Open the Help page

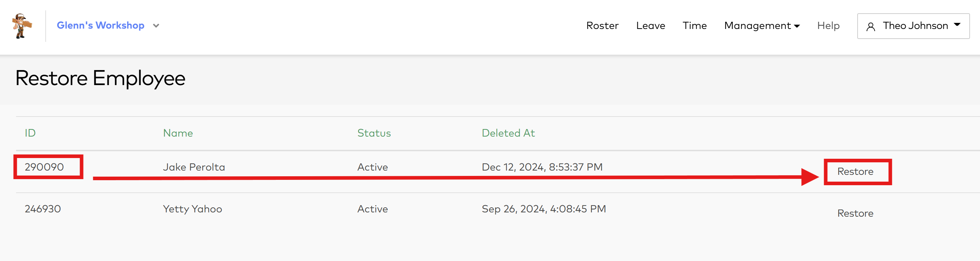[x=828, y=25]
